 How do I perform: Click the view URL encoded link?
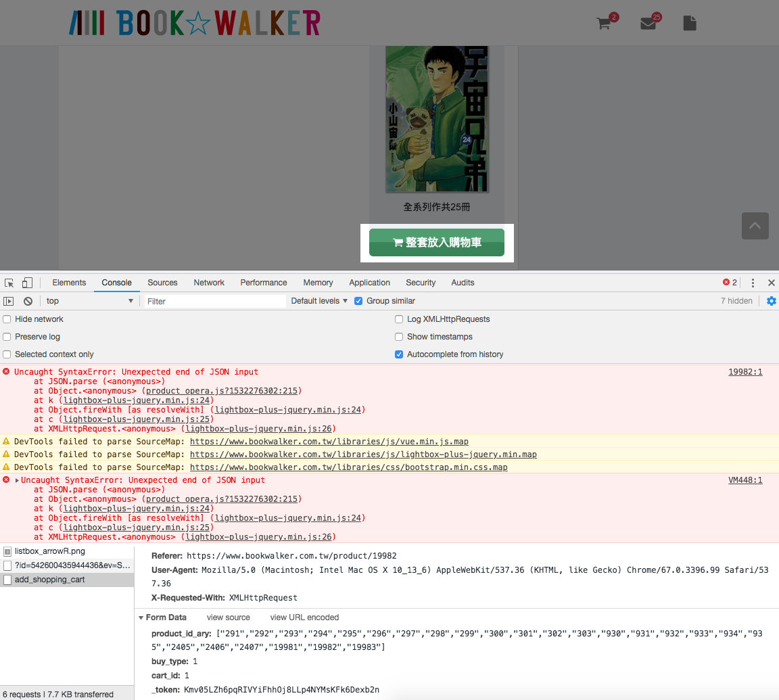click(304, 617)
